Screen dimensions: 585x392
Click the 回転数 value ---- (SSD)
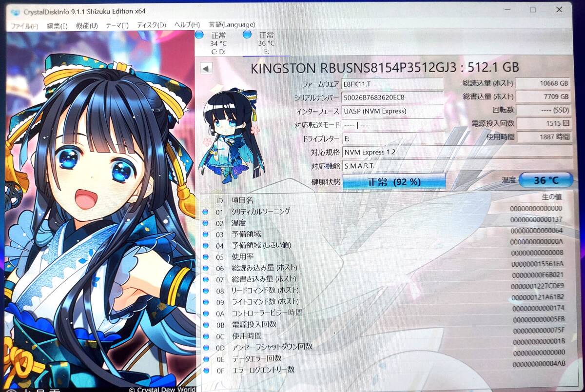tap(543, 110)
